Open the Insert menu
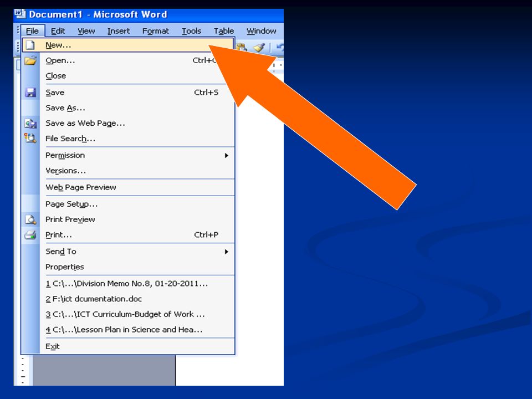This screenshot has height=399, width=532. coord(119,31)
